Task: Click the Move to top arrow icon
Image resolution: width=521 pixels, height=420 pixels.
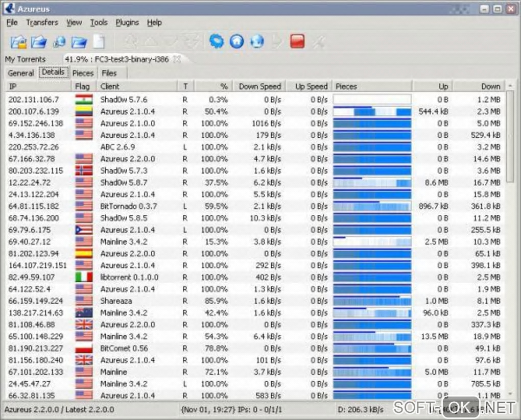Action: (x=131, y=42)
